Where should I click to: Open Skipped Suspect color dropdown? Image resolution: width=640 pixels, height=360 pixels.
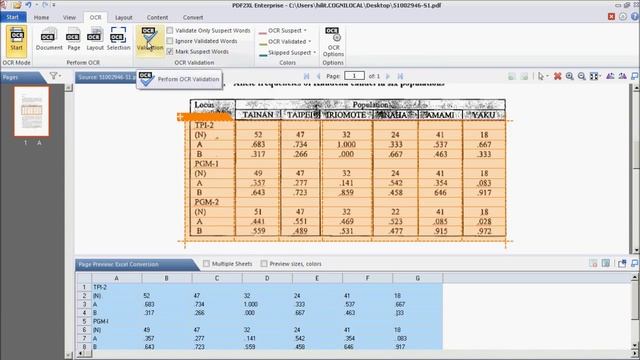click(288, 53)
